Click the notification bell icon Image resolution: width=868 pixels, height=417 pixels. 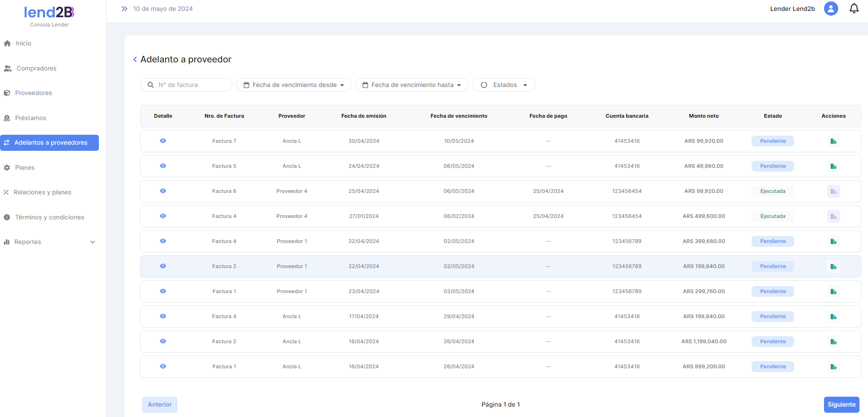point(854,9)
